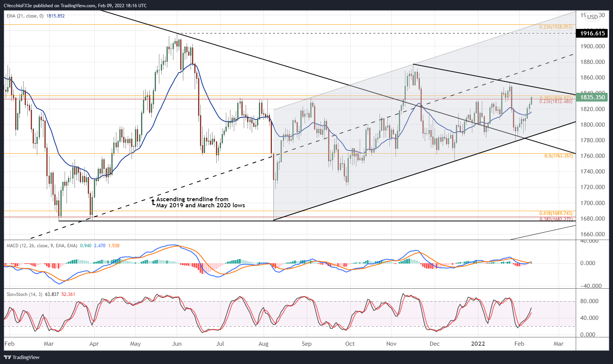613x364 pixels.
Task: Click the Jun label on time axis
Action: point(177,344)
